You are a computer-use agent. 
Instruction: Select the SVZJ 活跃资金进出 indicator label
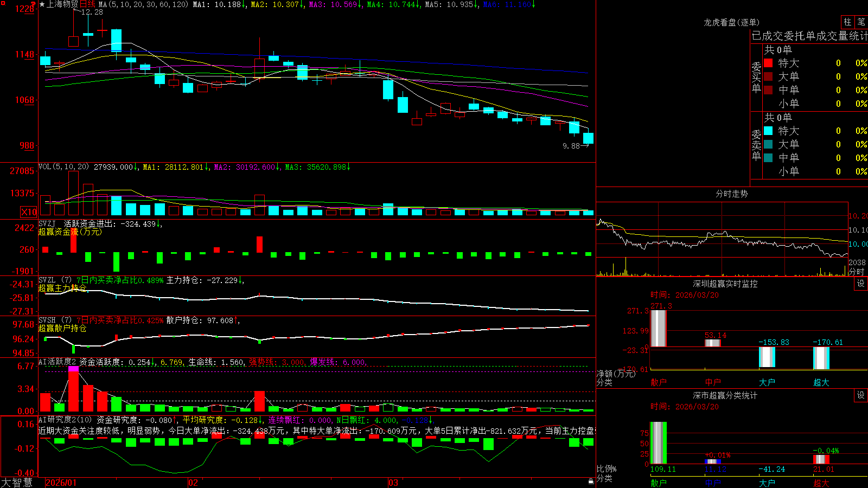pos(101,223)
